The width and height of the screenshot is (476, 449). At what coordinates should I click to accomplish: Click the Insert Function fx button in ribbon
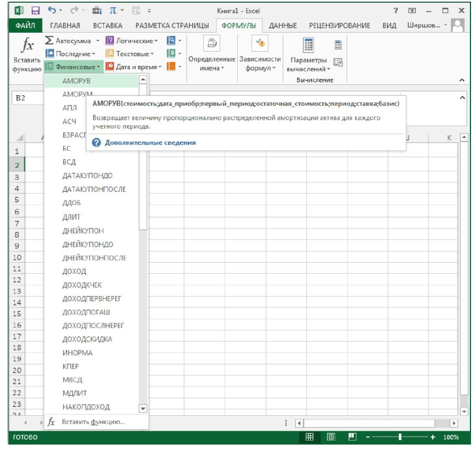[x=27, y=55]
